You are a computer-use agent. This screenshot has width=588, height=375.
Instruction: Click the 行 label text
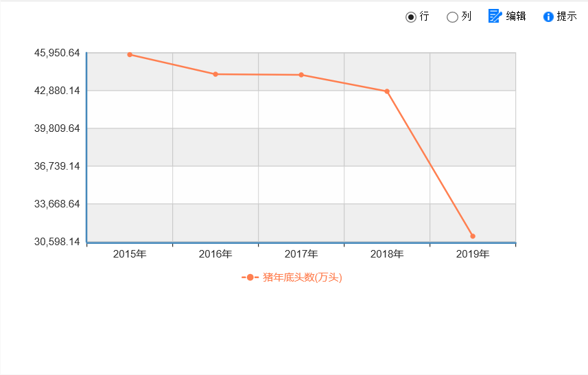click(x=424, y=16)
